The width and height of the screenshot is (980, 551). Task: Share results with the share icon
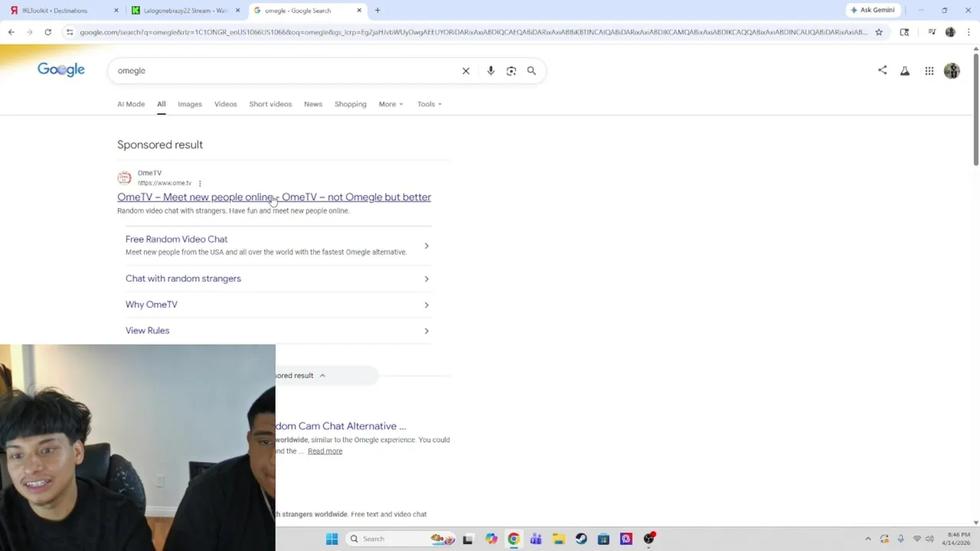[x=882, y=70]
